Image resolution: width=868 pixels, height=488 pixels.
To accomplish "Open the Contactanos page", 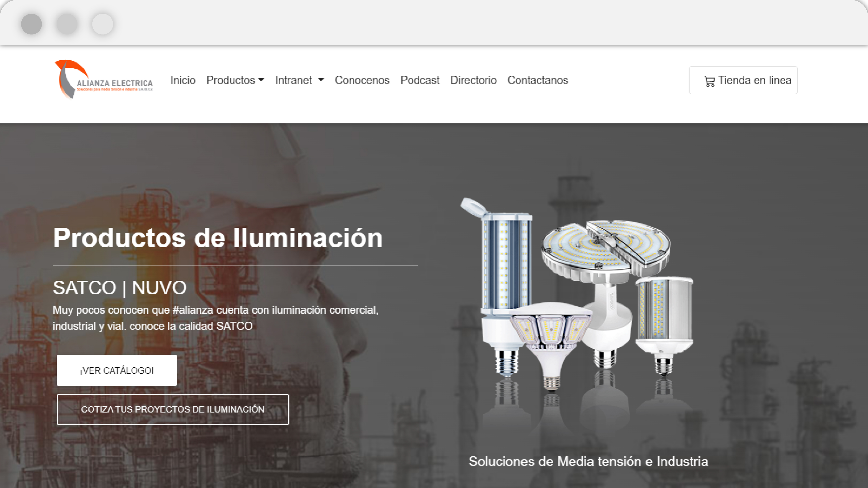I will (538, 80).
